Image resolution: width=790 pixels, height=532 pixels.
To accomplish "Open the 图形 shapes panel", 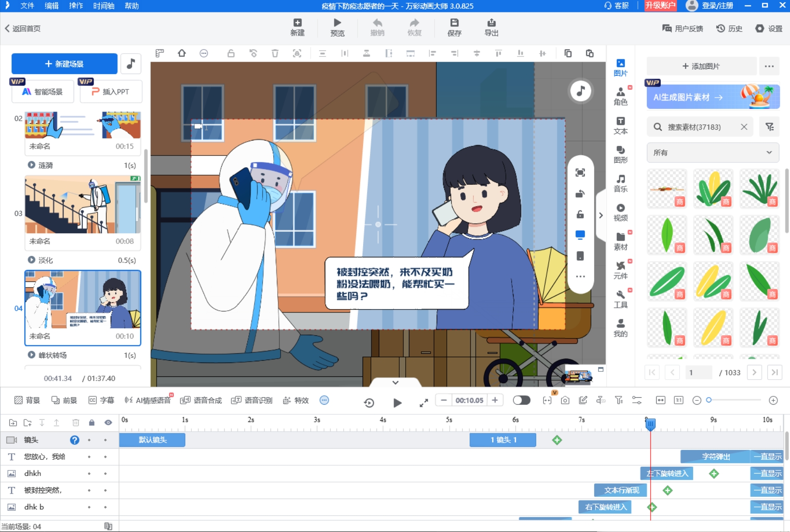I will pos(620,154).
